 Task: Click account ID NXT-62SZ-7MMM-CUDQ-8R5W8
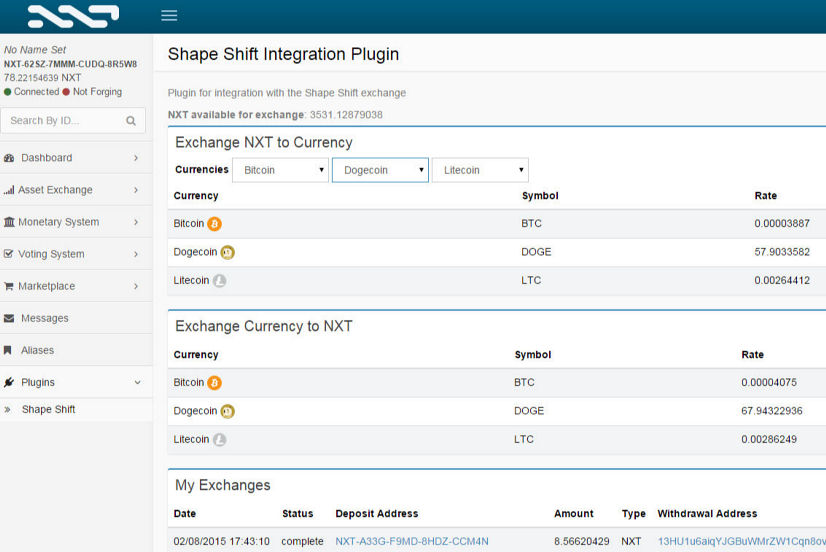pyautogui.click(x=71, y=64)
